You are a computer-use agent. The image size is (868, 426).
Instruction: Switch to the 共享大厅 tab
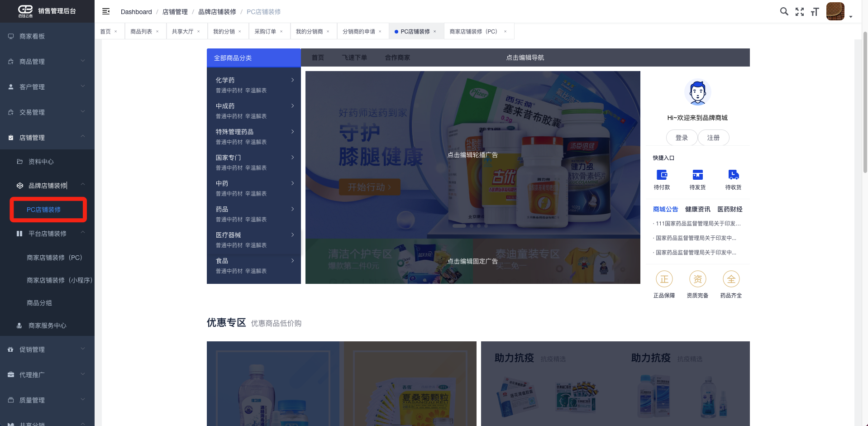click(x=182, y=32)
